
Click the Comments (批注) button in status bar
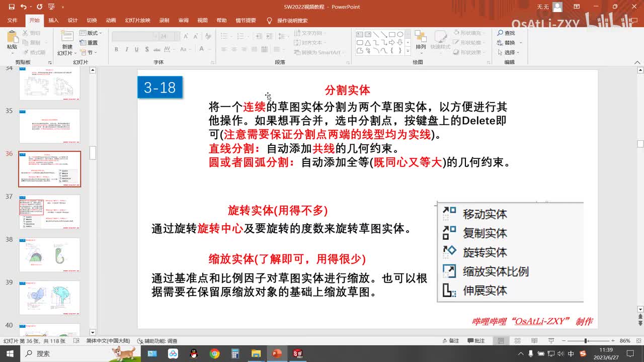(475, 340)
